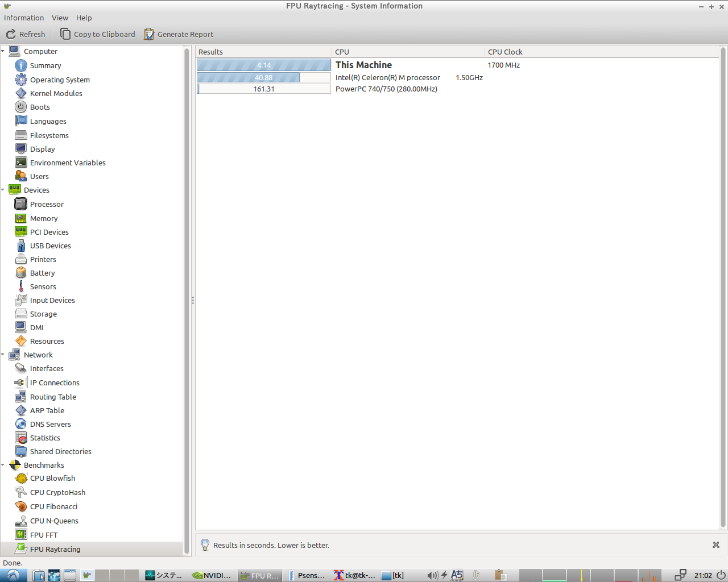
Task: Click the Copy to Clipboard icon
Action: coord(65,34)
